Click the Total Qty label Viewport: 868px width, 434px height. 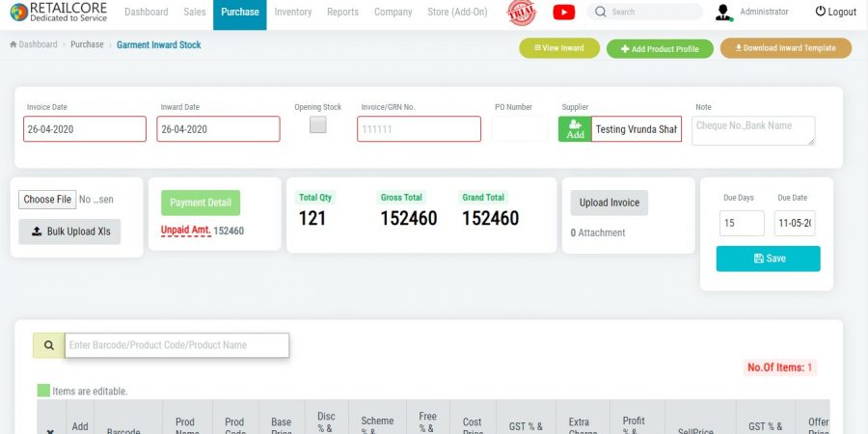click(x=315, y=198)
